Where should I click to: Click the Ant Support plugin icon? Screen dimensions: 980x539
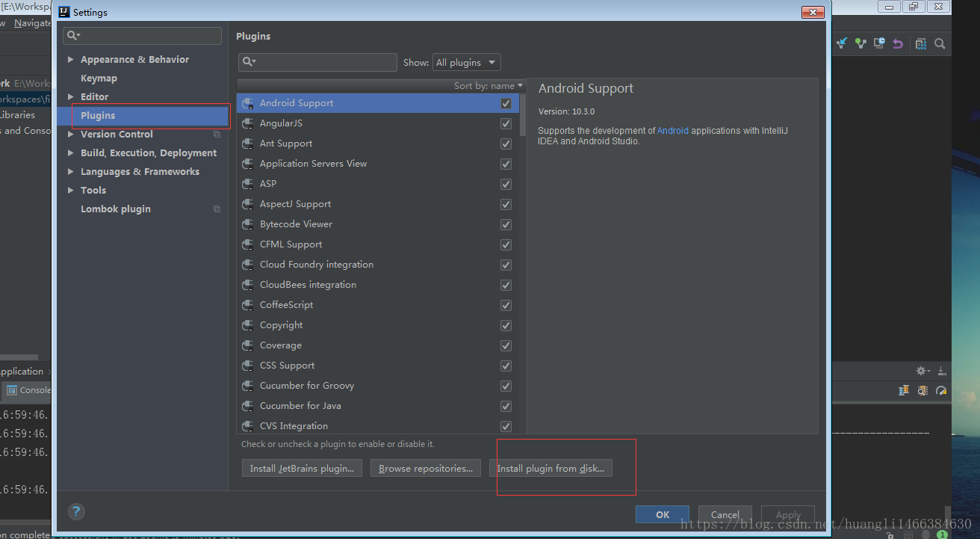click(248, 144)
